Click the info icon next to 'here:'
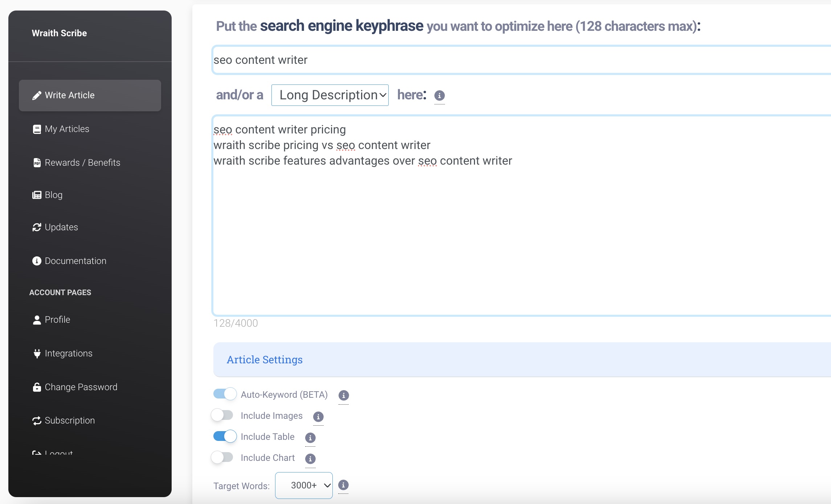The width and height of the screenshot is (831, 504). [x=439, y=96]
